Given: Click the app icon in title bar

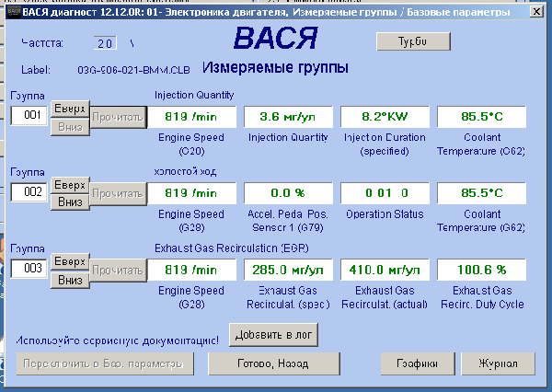Looking at the screenshot, I should (x=14, y=12).
